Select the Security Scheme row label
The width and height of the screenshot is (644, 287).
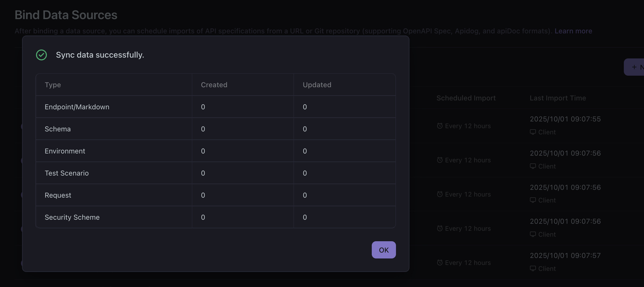(x=72, y=217)
